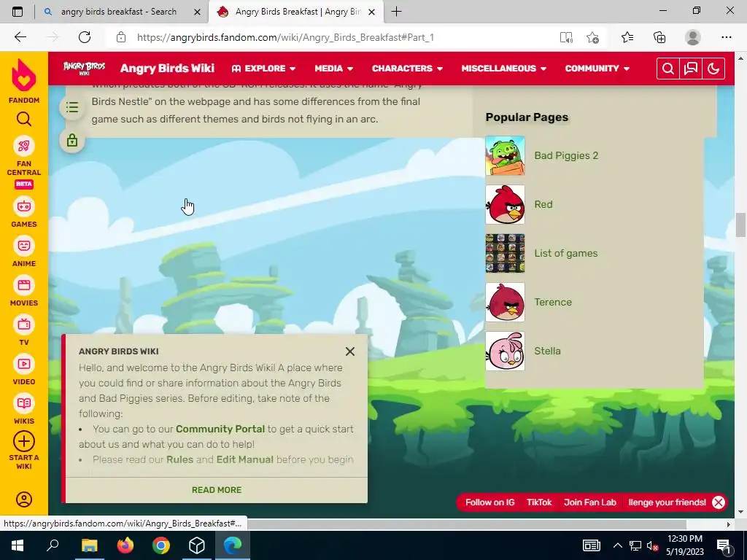
Task: Expand the Media dropdown menu
Action: click(334, 69)
